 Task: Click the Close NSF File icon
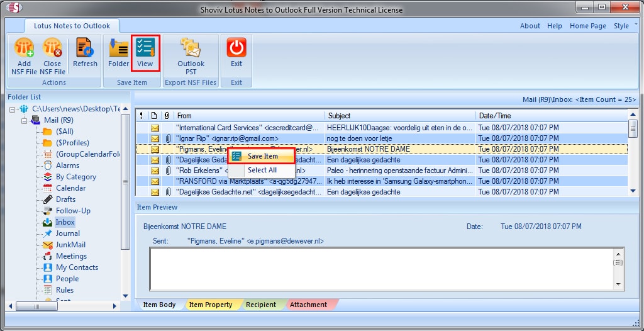[x=52, y=48]
